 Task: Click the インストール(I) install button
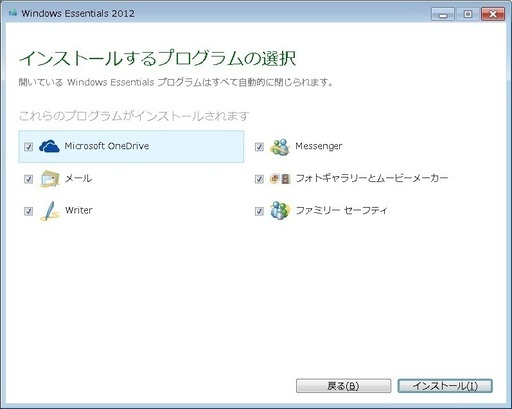click(x=445, y=386)
